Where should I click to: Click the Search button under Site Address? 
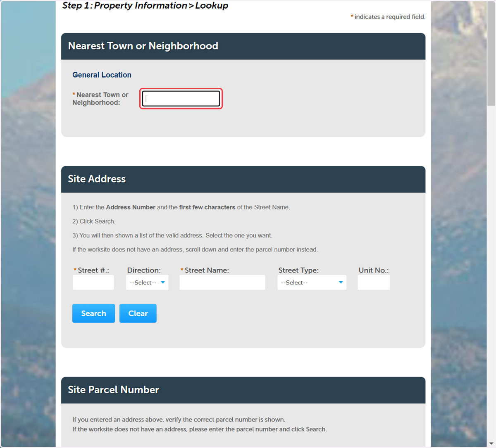point(93,313)
